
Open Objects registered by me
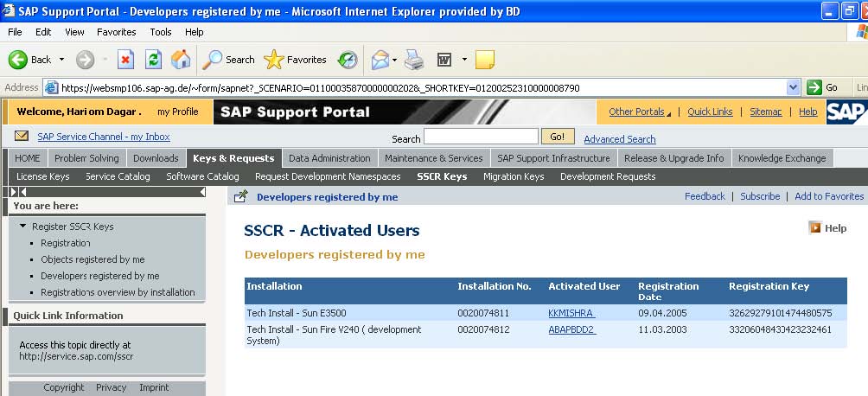tap(93, 259)
